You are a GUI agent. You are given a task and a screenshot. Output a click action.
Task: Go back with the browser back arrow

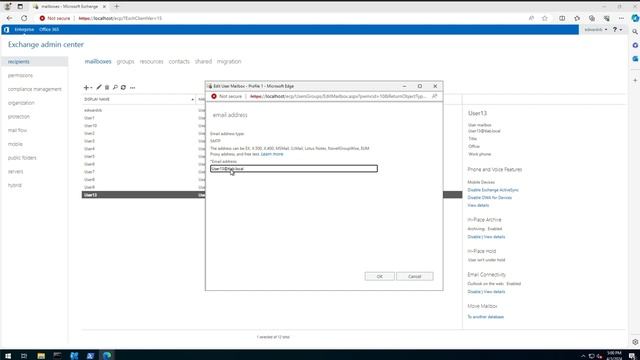pyautogui.click(x=9, y=18)
